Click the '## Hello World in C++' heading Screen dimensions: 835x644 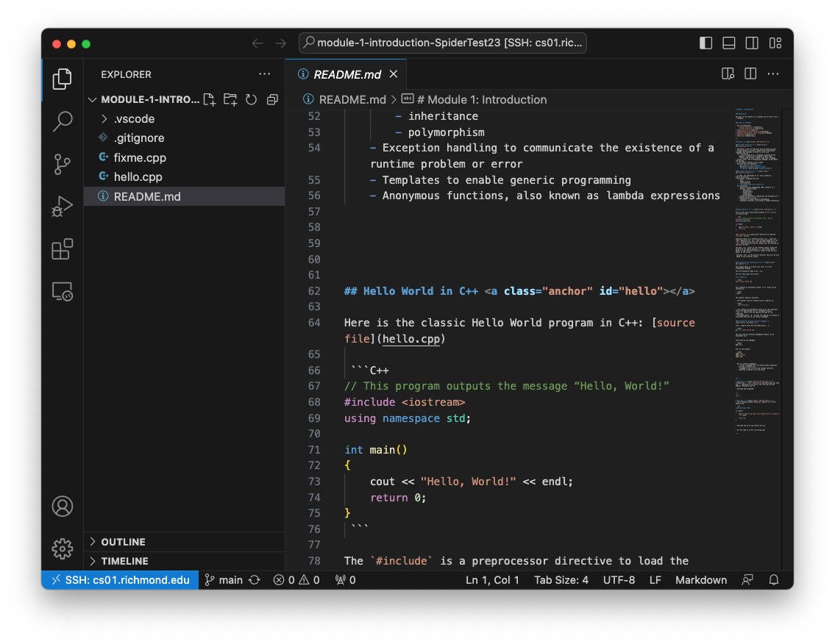point(411,291)
